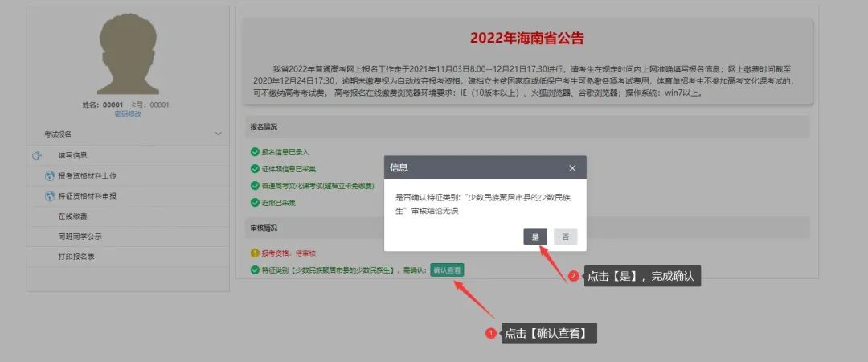Click the hand pointer icon beside 填写信息
The width and height of the screenshot is (868, 362).
click(x=37, y=156)
